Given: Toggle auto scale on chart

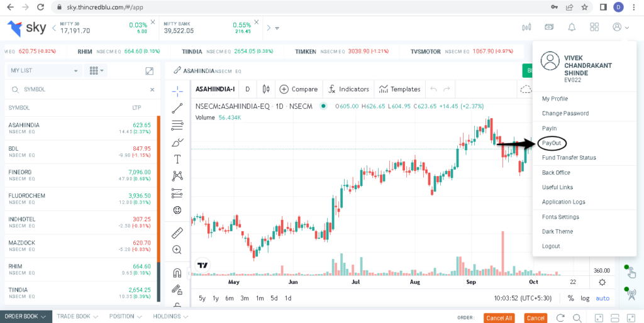Looking at the screenshot, I should pos(602,298).
